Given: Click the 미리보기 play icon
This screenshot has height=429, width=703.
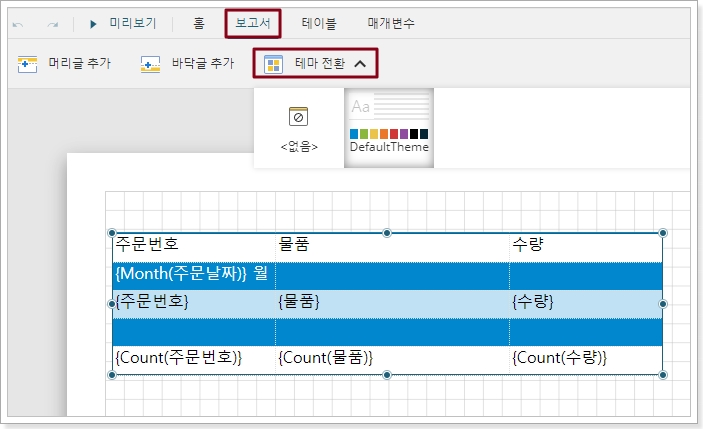Looking at the screenshot, I should tap(93, 23).
